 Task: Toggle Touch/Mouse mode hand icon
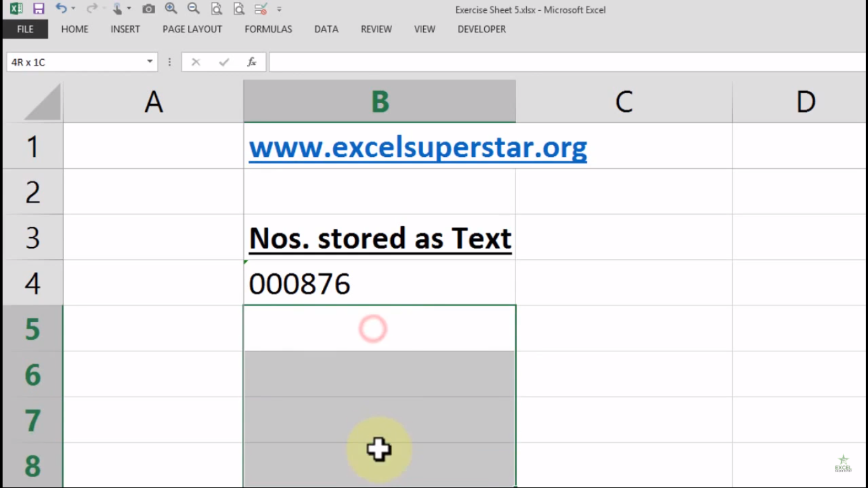point(118,9)
